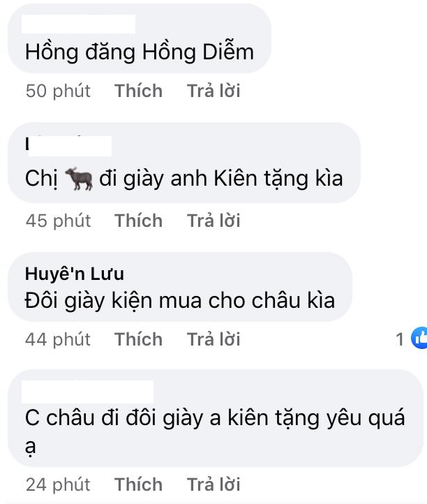
Task: Like Huyê'n Lưu's comment with Thích
Action: (x=138, y=339)
